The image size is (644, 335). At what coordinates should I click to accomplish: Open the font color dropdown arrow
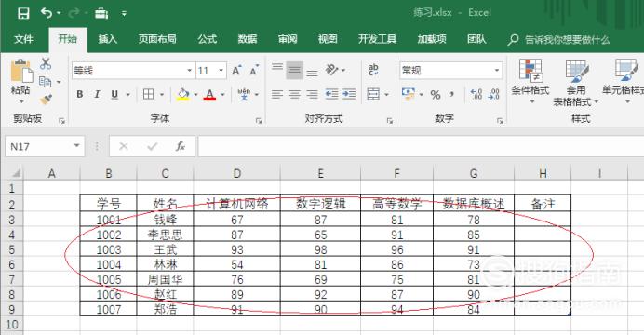pyautogui.click(x=222, y=95)
